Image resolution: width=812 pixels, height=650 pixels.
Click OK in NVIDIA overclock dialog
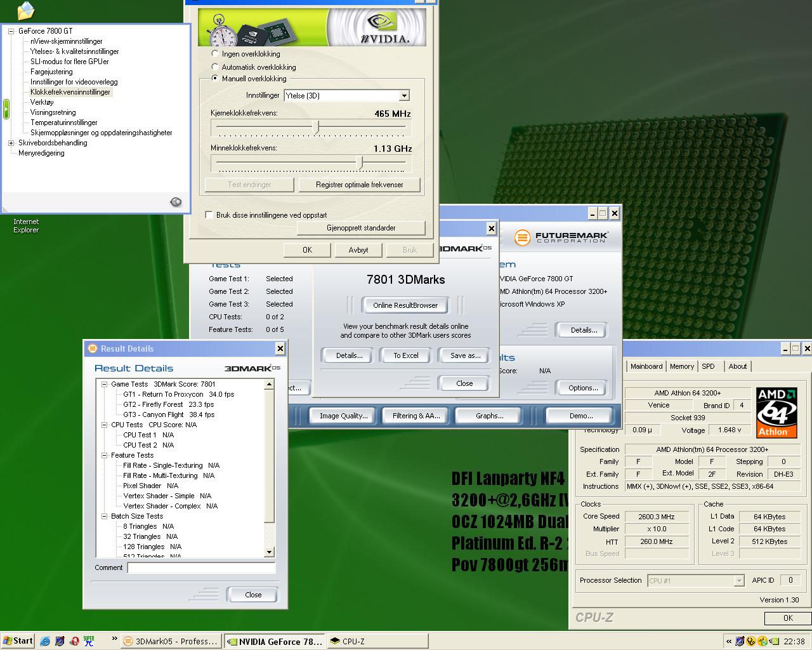point(307,250)
